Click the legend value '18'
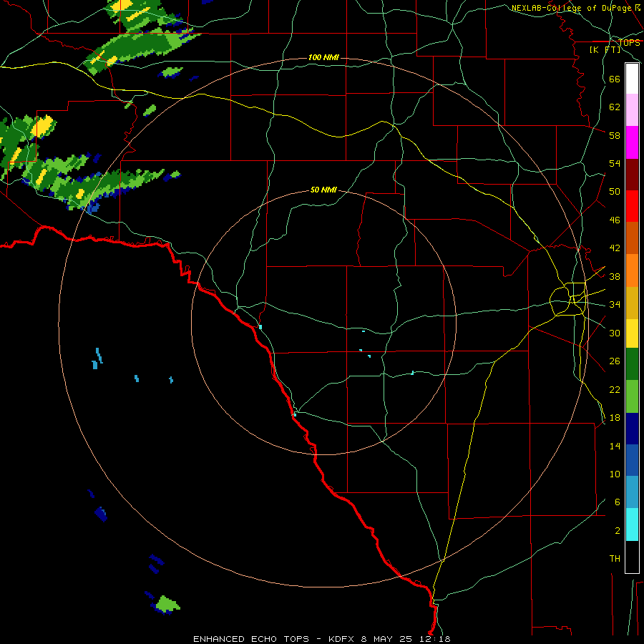The image size is (644, 644). [x=615, y=418]
